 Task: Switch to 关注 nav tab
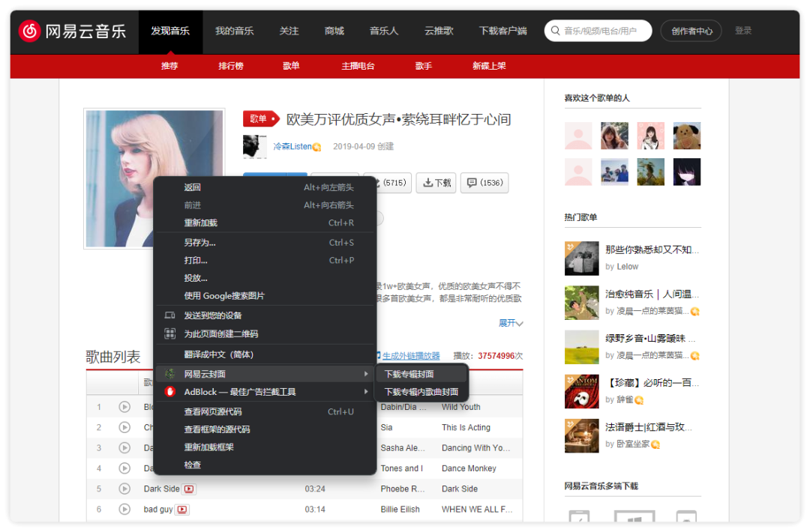(289, 31)
